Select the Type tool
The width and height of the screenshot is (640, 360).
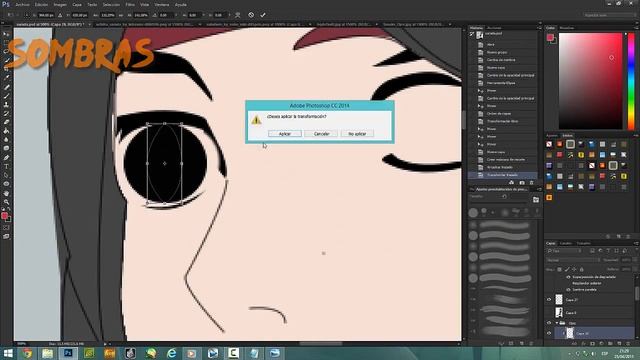click(6, 167)
